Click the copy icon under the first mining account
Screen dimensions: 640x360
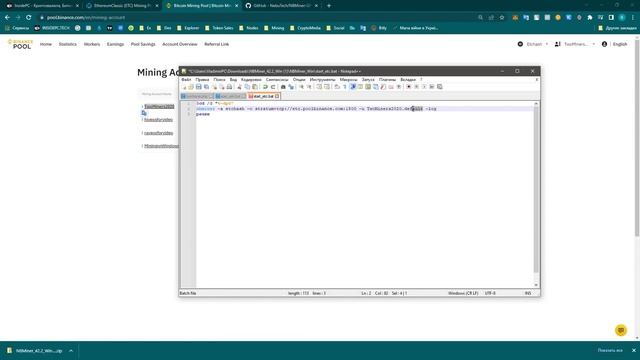click(x=144, y=113)
